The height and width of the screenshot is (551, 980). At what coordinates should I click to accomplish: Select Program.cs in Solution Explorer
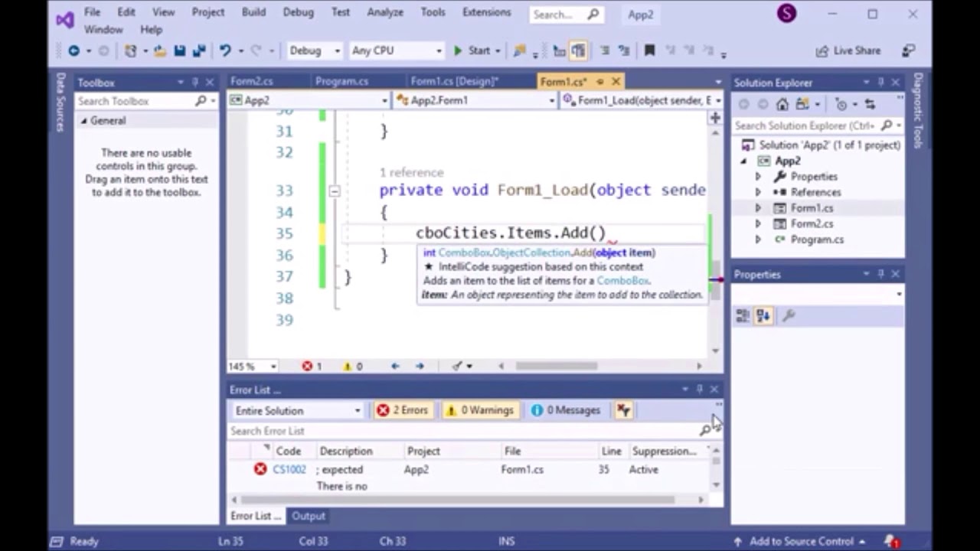click(817, 240)
